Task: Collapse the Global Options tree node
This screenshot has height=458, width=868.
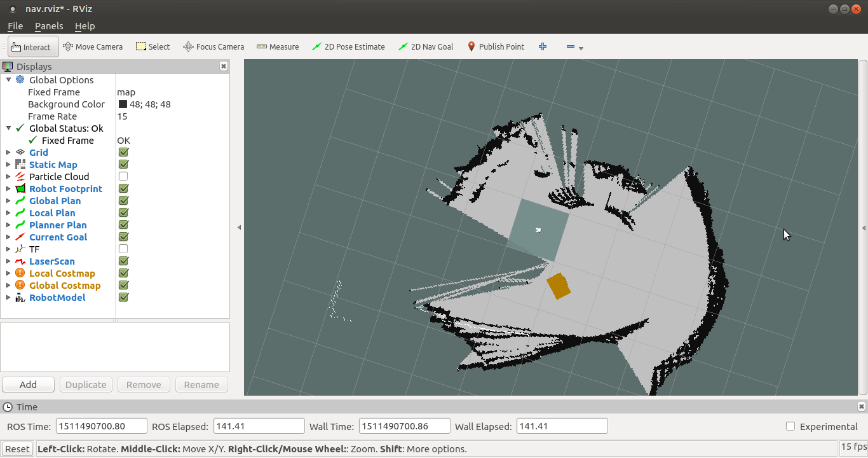Action: click(8, 80)
